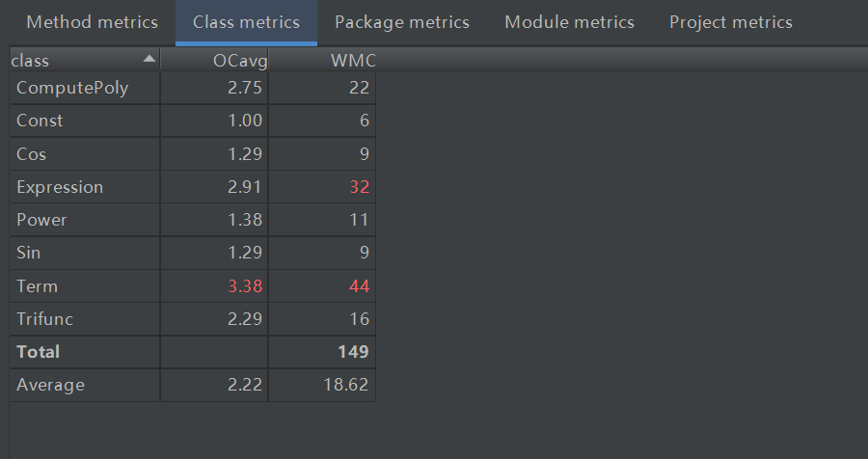Sort by the WMC column header
Viewport: 868px width, 459px height.
coord(349,61)
